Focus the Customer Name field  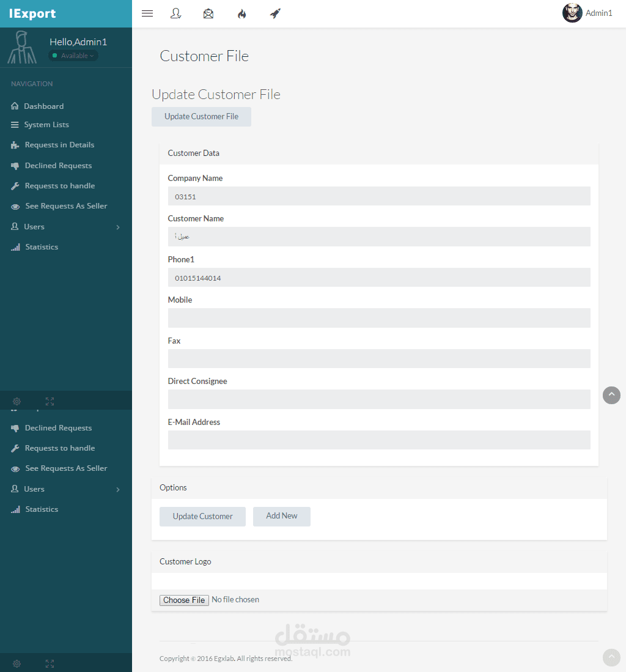point(379,237)
